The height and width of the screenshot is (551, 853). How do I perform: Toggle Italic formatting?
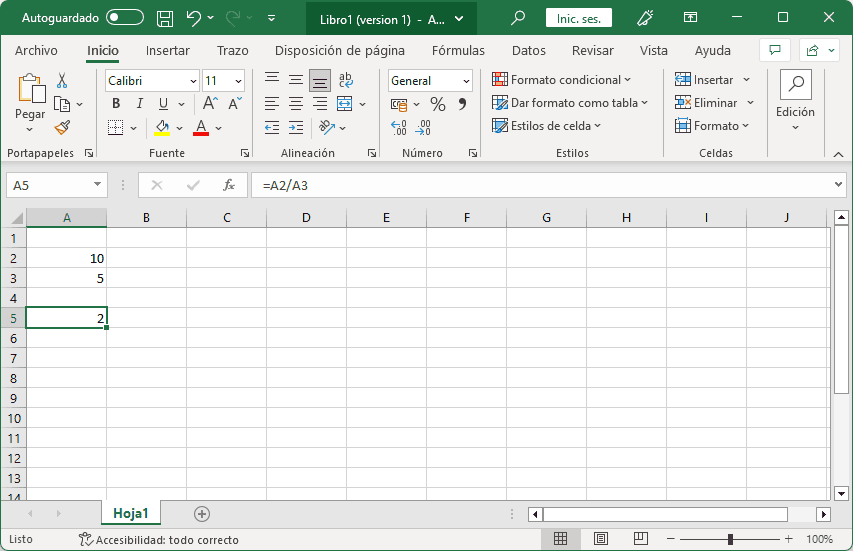pyautogui.click(x=140, y=103)
